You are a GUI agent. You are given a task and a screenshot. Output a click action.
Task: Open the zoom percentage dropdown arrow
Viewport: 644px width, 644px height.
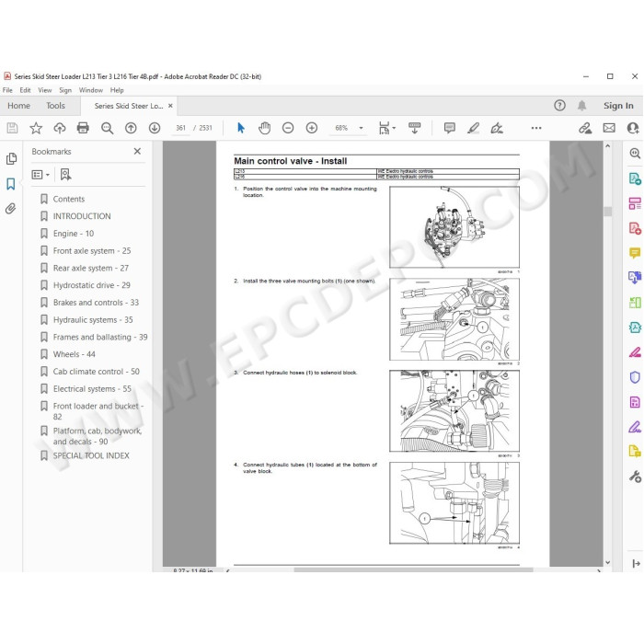click(361, 128)
